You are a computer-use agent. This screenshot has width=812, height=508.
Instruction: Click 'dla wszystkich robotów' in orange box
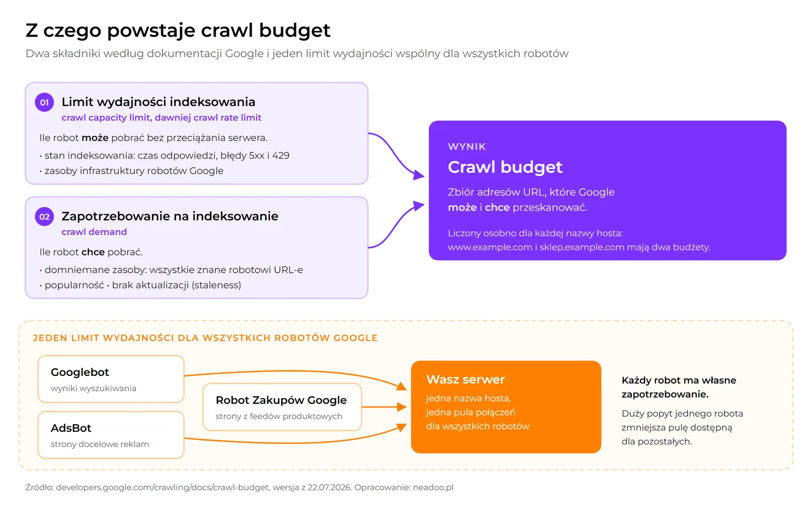click(478, 426)
